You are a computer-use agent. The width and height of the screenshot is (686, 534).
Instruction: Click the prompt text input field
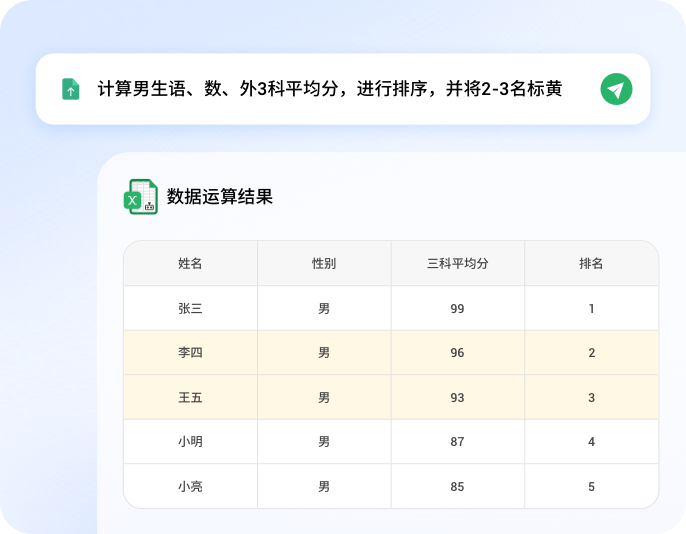click(x=330, y=89)
